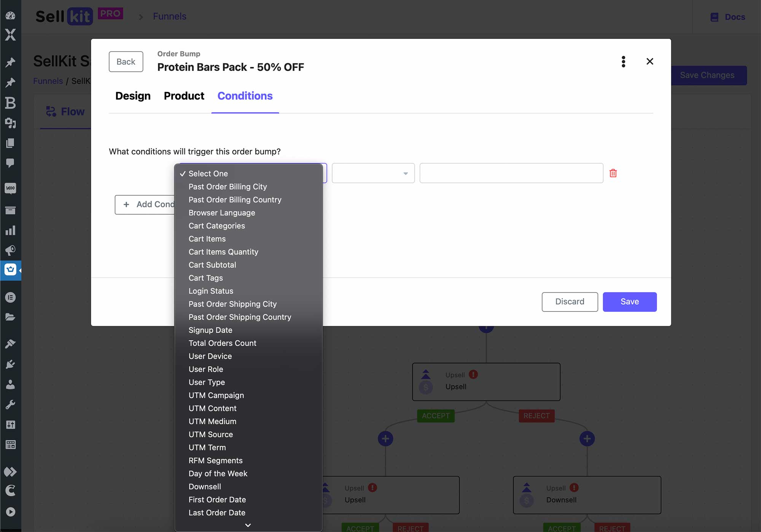
Task: Open the Analytics bar chart sidebar icon
Action: pyautogui.click(x=10, y=230)
